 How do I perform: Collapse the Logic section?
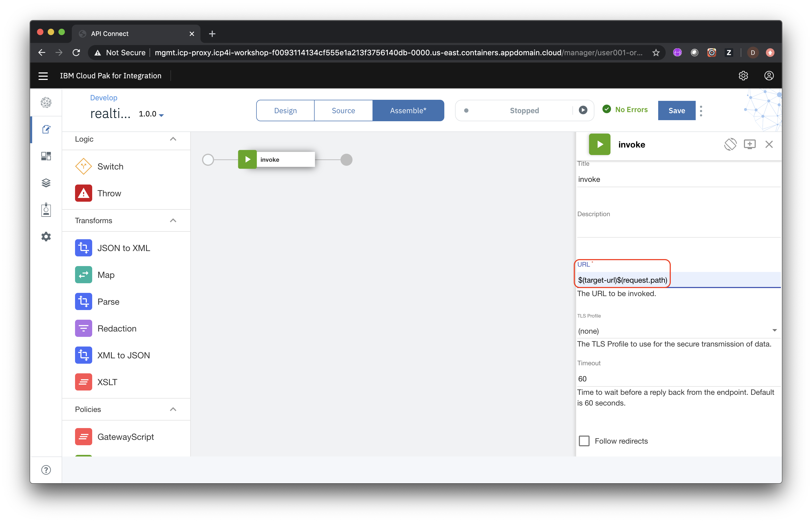[x=173, y=139]
